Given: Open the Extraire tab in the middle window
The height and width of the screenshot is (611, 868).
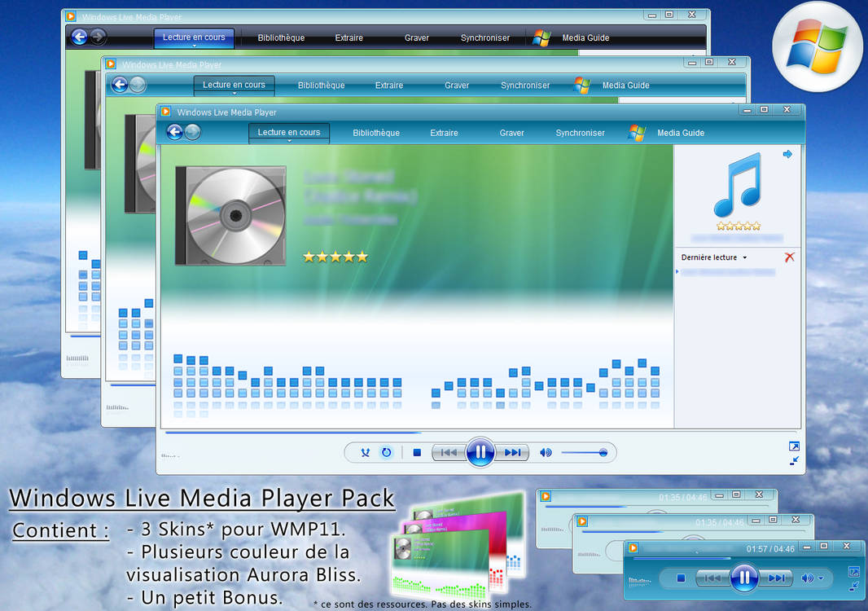Looking at the screenshot, I should [389, 86].
